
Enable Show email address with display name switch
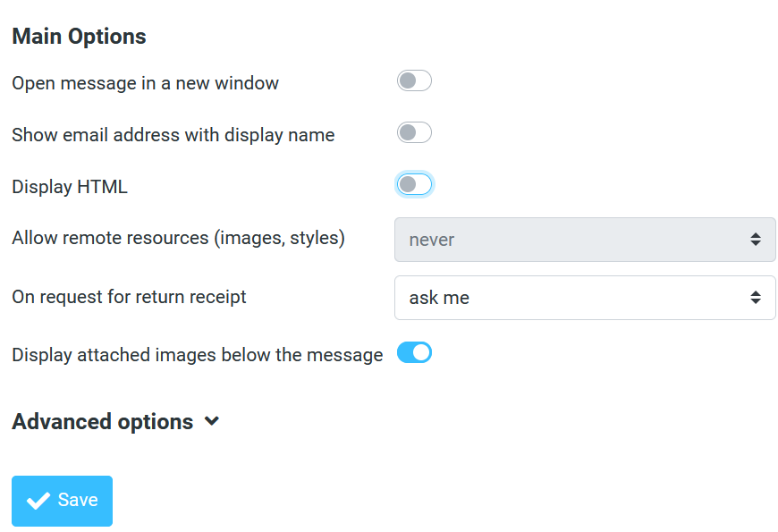(x=414, y=133)
